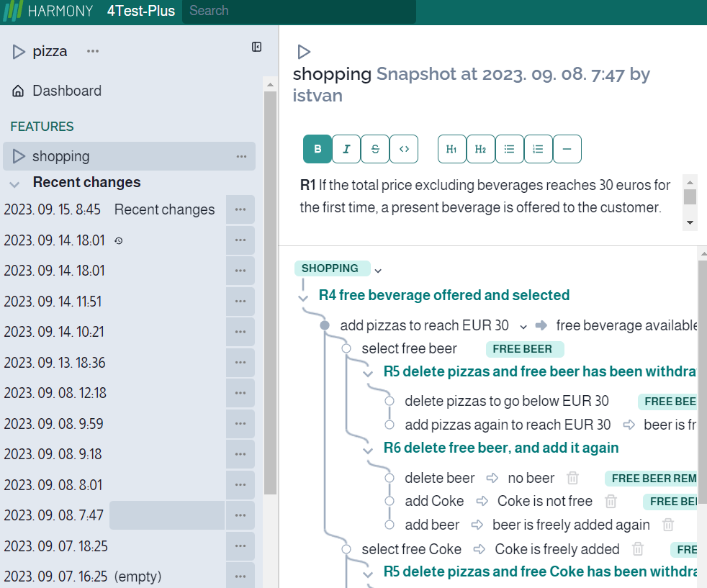Open options for 2023. 09. 14. 11:51 snapshot
The height and width of the screenshot is (588, 707).
(x=240, y=302)
